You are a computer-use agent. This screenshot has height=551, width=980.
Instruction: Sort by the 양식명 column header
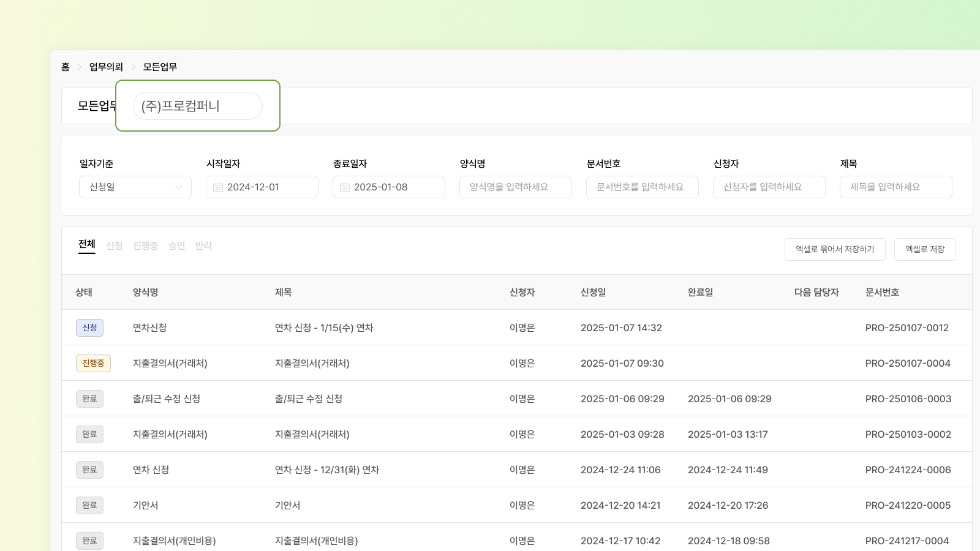point(146,292)
